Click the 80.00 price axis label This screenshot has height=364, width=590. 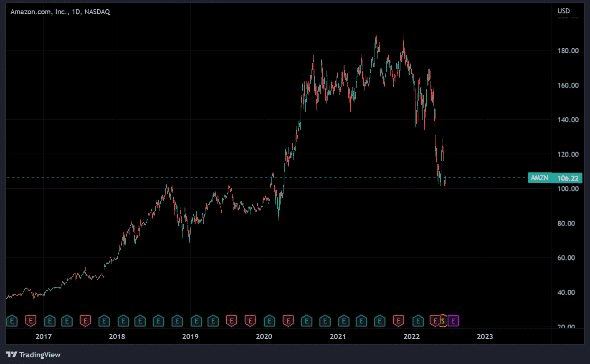coord(566,223)
